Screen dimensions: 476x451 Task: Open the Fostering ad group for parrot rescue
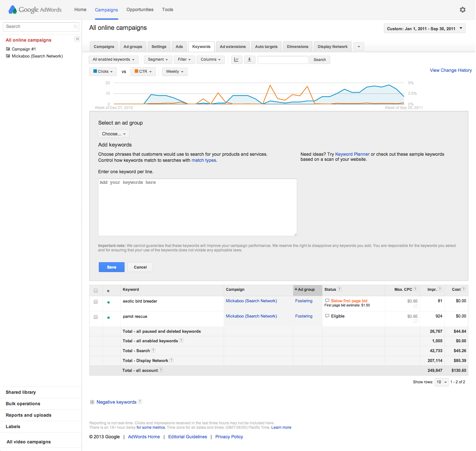(303, 316)
